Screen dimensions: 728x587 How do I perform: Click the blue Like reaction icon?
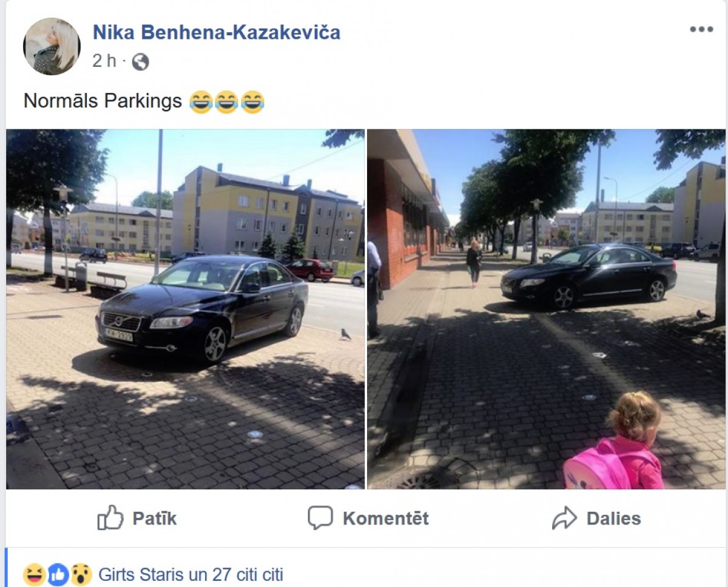click(58, 574)
